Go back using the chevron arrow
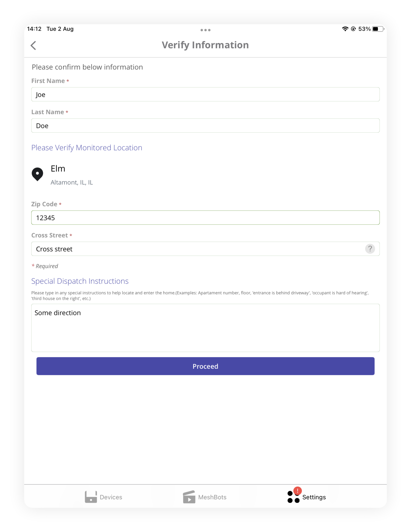Screen dimensions: 411x532 [33, 45]
